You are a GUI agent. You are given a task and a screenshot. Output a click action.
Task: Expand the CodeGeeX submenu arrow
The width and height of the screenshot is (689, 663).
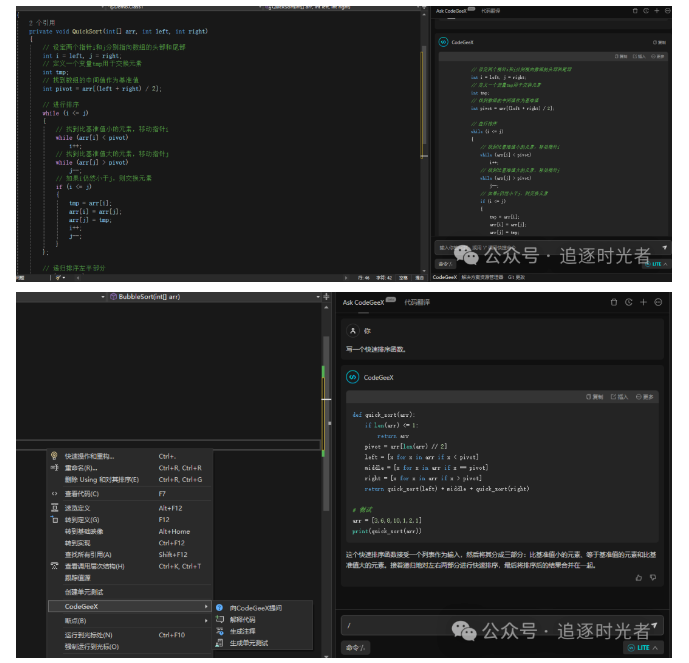click(x=206, y=606)
